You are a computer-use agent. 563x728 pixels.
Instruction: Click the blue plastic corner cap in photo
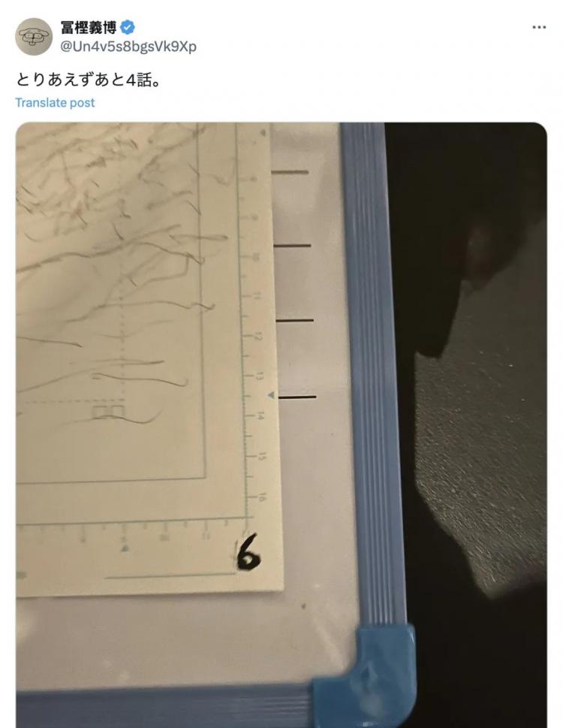tap(364, 674)
